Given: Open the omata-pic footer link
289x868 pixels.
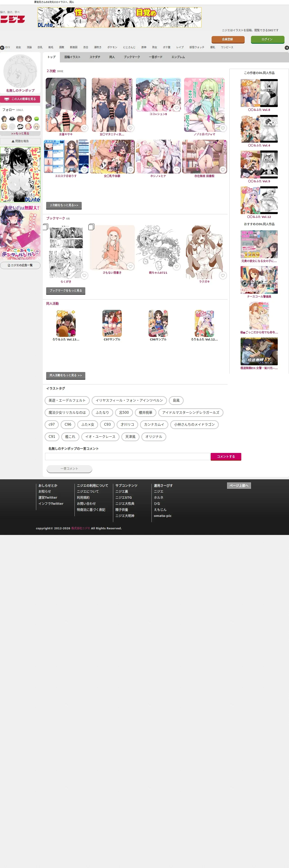Looking at the screenshot, I should coord(163,516).
